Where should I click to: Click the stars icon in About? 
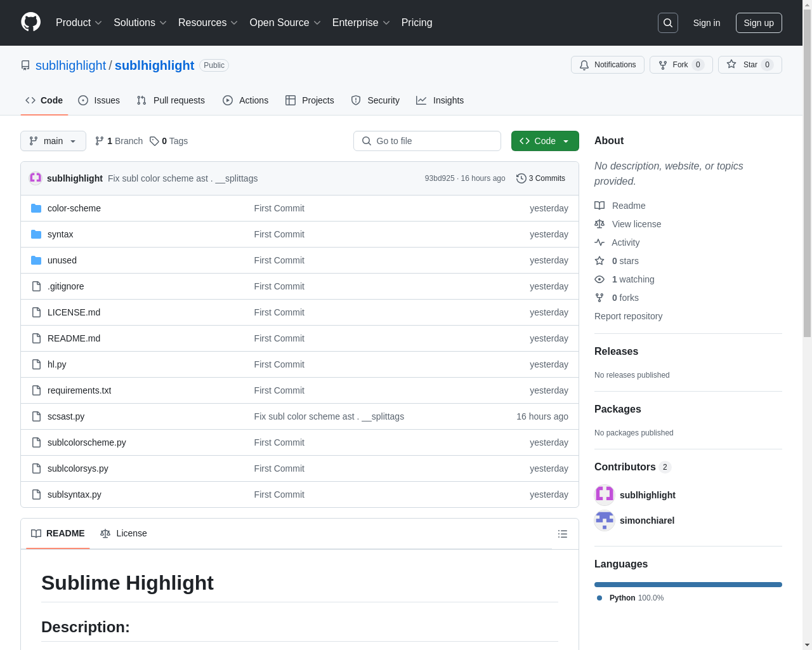tap(599, 261)
